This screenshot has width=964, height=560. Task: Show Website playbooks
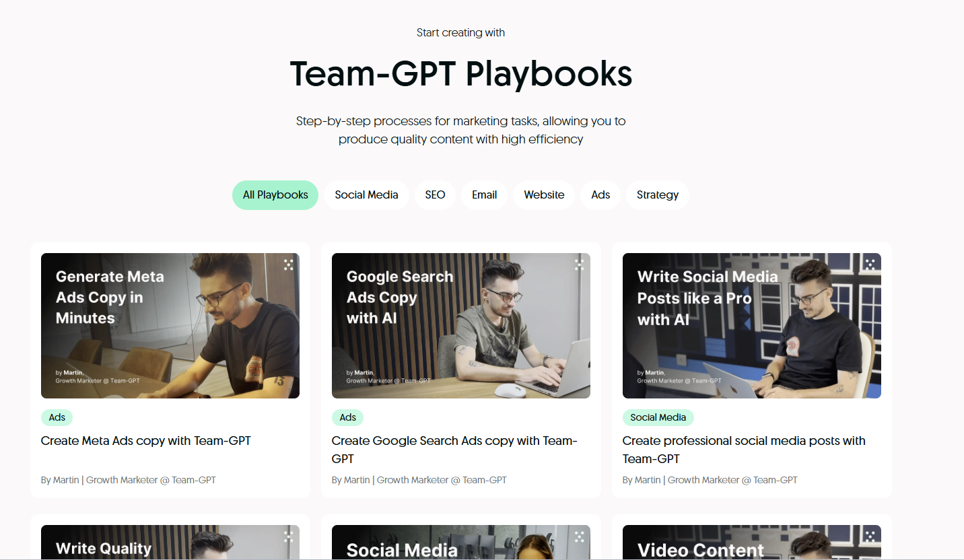(544, 195)
